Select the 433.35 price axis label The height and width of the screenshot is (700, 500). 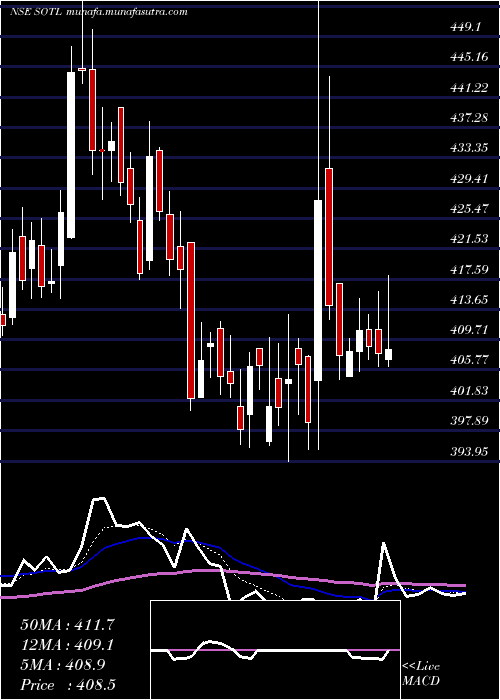469,148
